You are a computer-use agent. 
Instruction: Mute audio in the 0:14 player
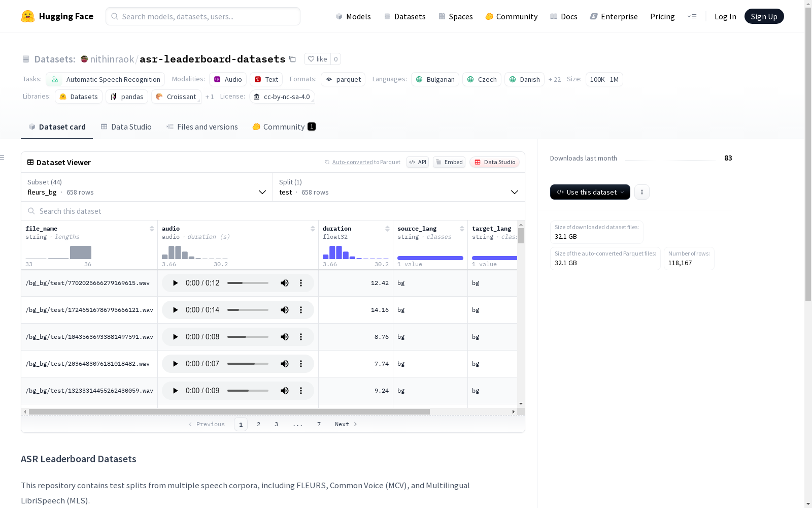point(285,310)
